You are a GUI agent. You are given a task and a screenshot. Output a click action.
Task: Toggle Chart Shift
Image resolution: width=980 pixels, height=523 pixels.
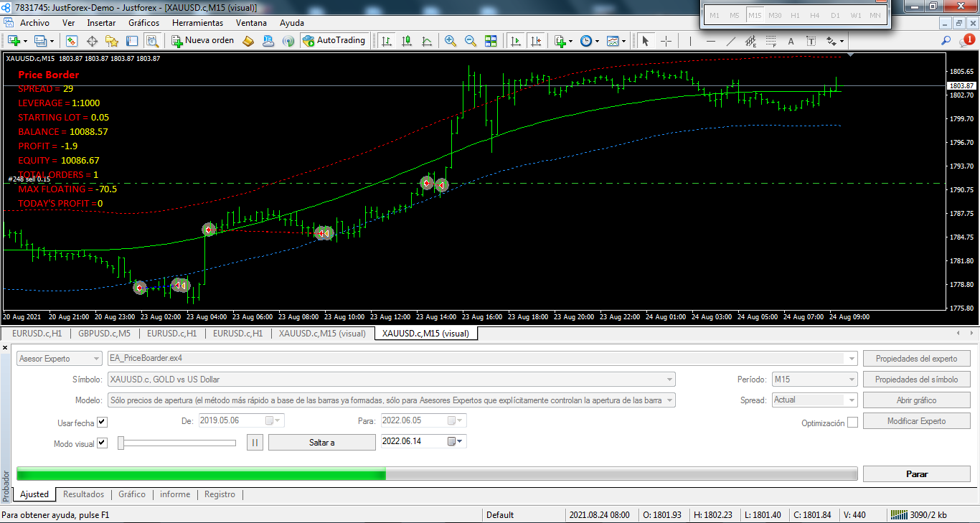[535, 41]
